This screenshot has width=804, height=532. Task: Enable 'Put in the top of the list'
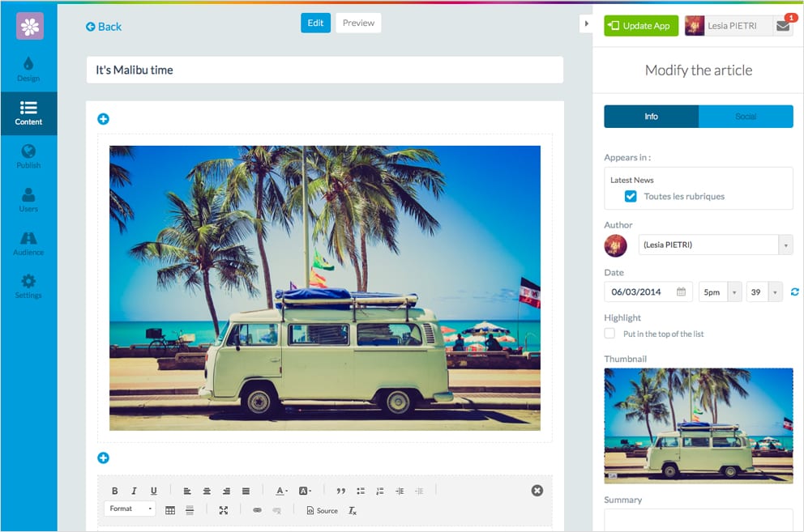[609, 334]
